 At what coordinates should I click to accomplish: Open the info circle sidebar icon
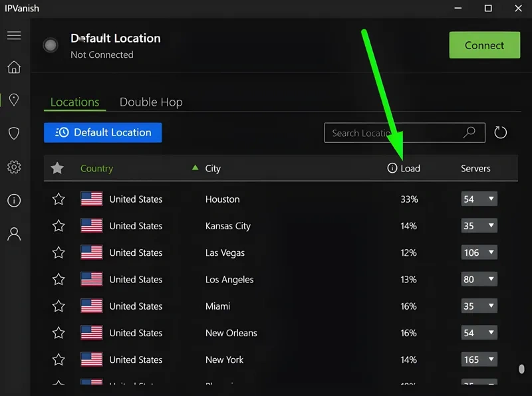click(x=14, y=201)
